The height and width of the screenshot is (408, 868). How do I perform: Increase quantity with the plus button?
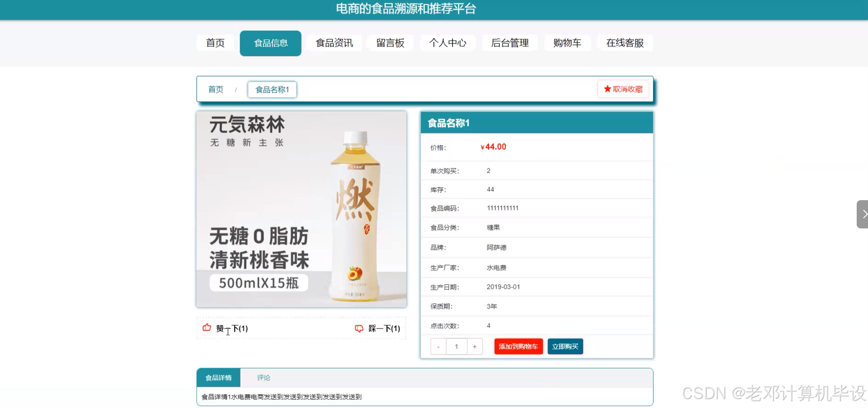pyautogui.click(x=475, y=346)
